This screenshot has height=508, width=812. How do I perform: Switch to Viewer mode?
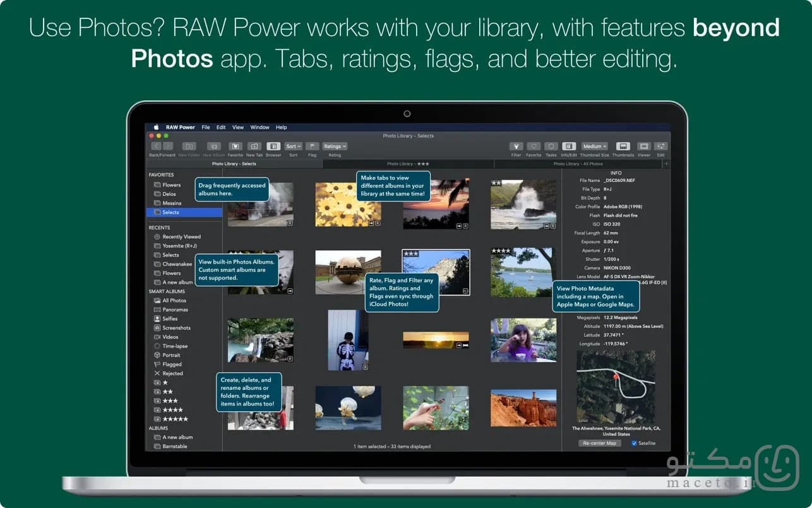tap(644, 146)
